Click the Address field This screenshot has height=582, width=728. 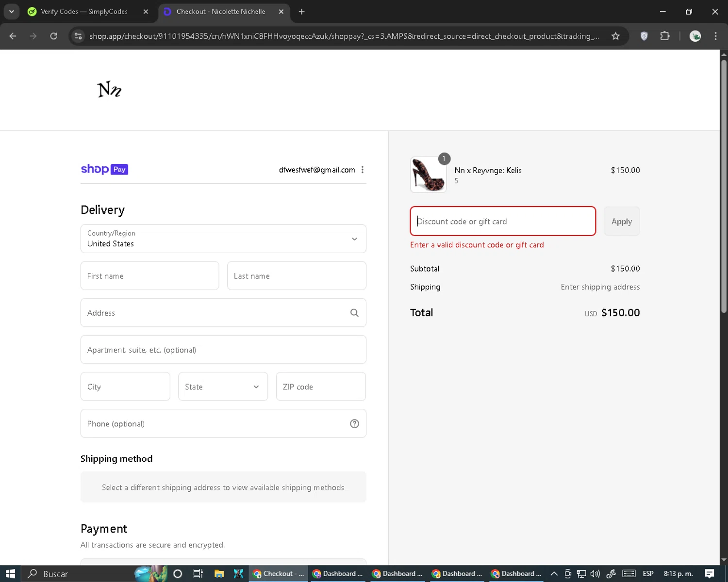[x=223, y=313]
